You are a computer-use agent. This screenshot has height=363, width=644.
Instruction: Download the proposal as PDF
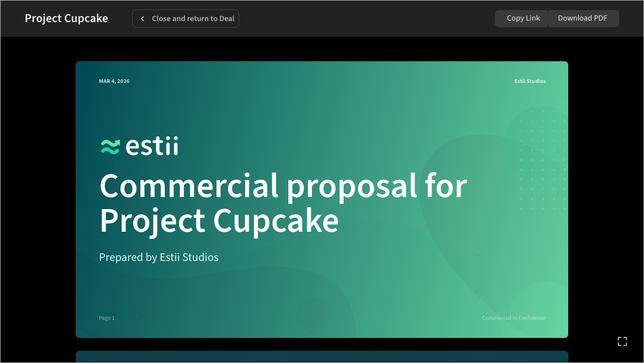[x=583, y=19]
